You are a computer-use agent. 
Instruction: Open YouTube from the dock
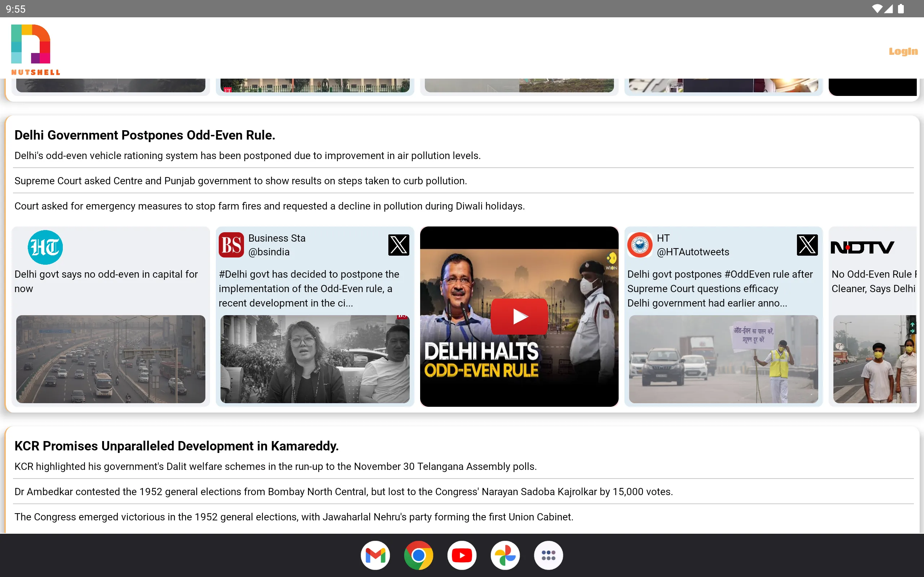462,555
